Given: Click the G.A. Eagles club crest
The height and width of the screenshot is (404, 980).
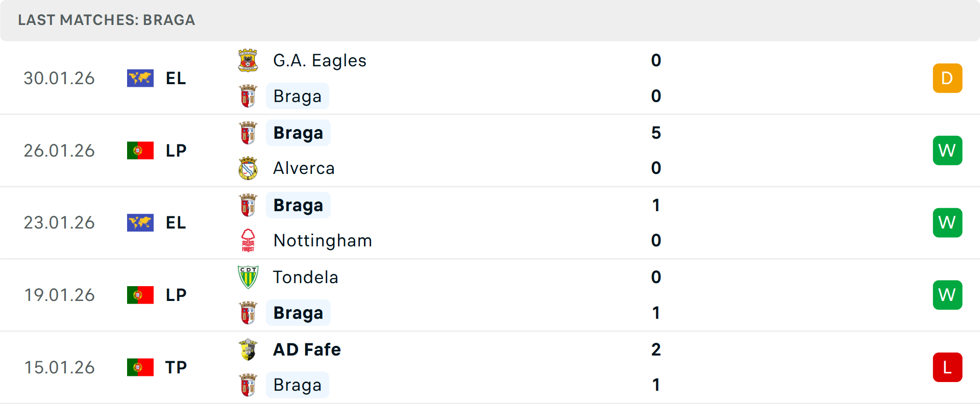Looking at the screenshot, I should (x=248, y=61).
